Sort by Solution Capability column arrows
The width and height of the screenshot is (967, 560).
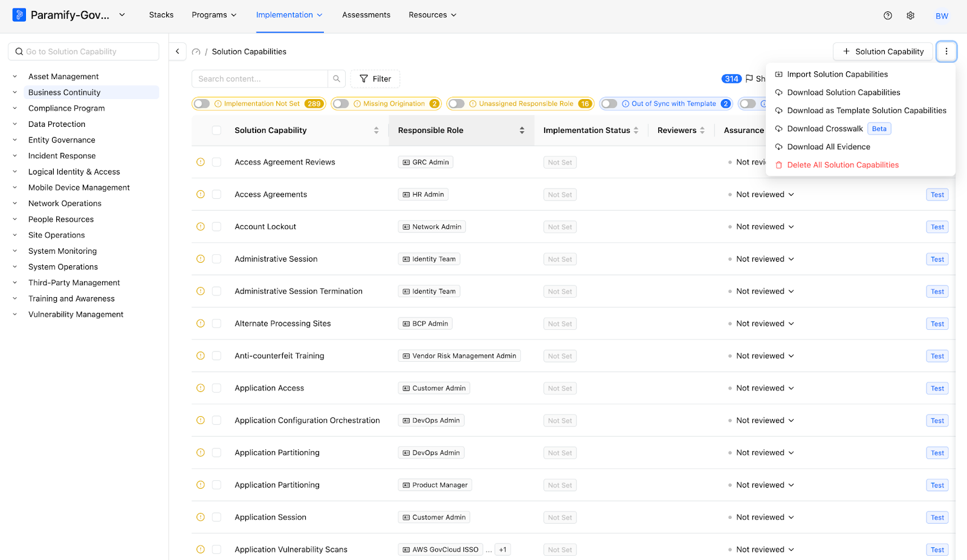click(376, 130)
